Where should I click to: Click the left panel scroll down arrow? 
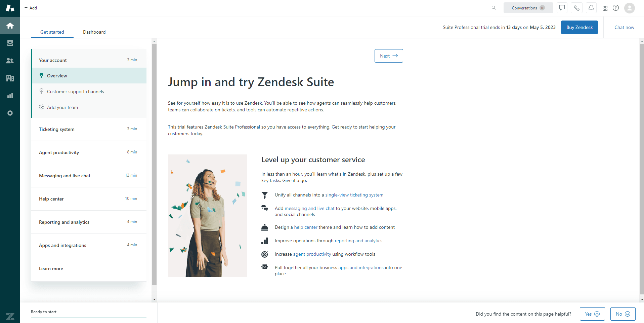pos(154,299)
